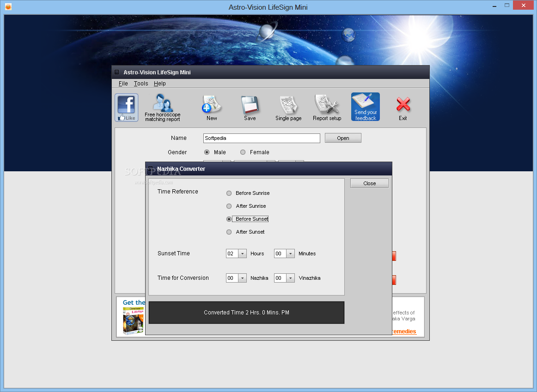Choose Before Sunrise time reference
The image size is (537, 392).
click(x=229, y=193)
